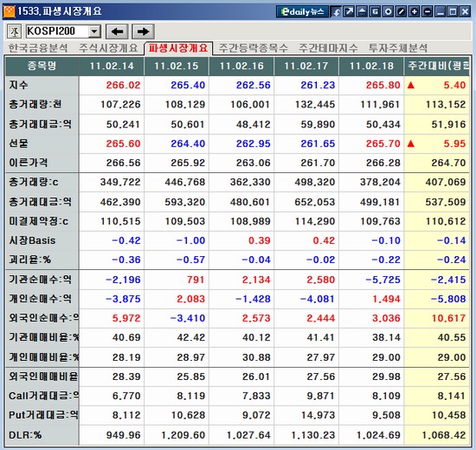Switch to the 한국금융분석 tab

(38, 48)
